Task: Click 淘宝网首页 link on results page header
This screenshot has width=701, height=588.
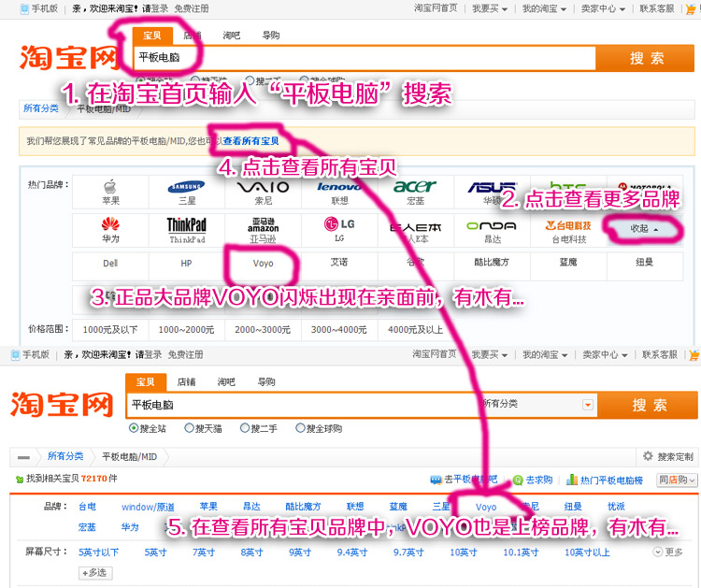Action: coord(434,354)
